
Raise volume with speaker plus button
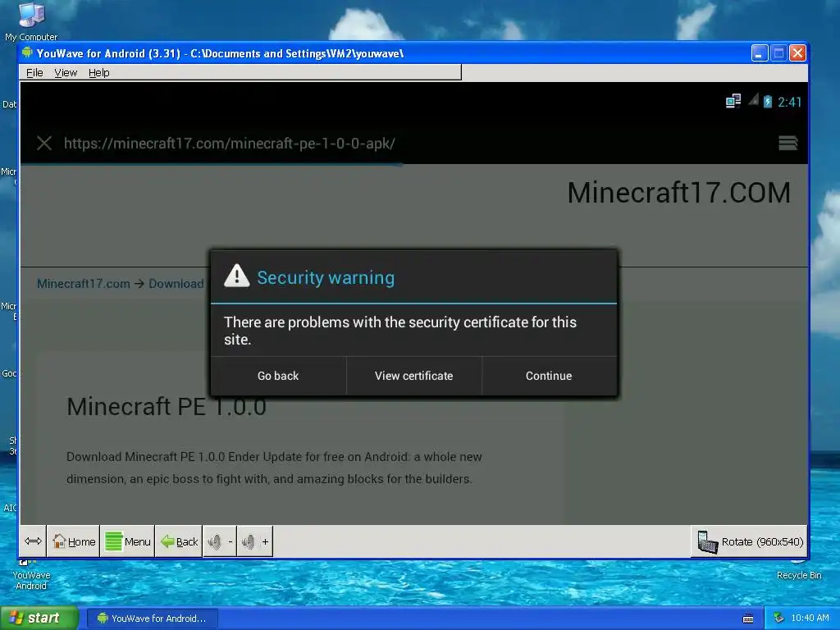pyautogui.click(x=255, y=541)
